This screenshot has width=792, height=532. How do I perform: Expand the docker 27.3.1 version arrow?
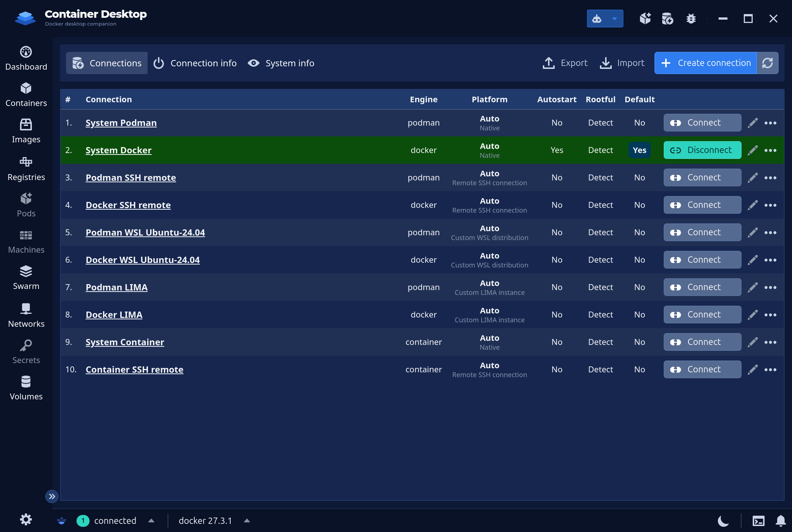click(x=247, y=521)
